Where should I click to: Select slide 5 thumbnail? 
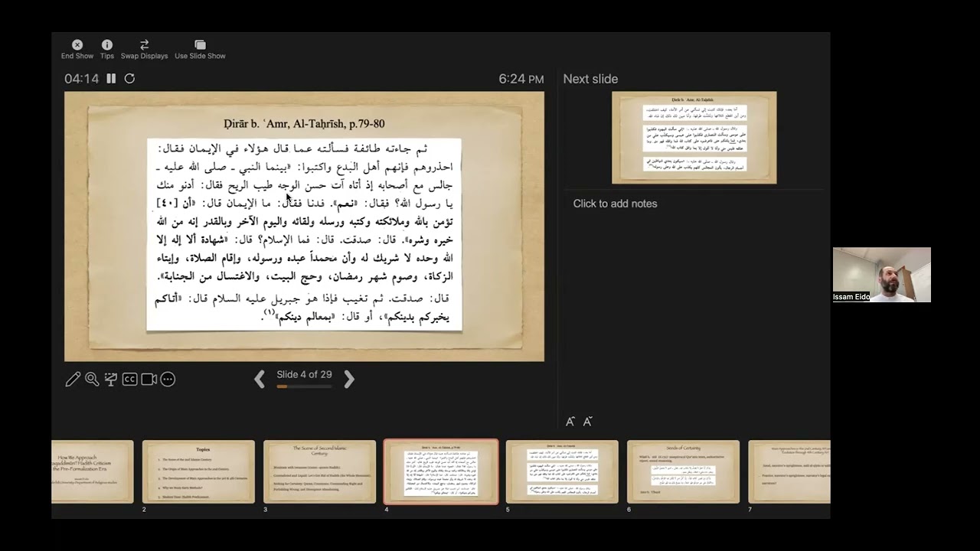click(x=562, y=471)
